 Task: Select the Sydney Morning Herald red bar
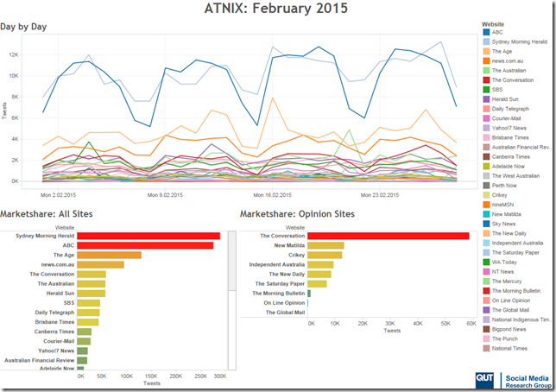[x=148, y=236]
